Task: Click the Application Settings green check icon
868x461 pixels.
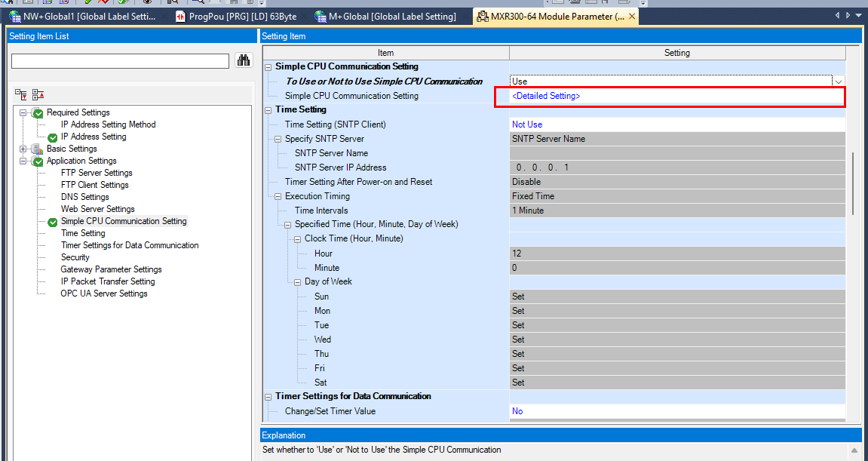Action: 37,161
